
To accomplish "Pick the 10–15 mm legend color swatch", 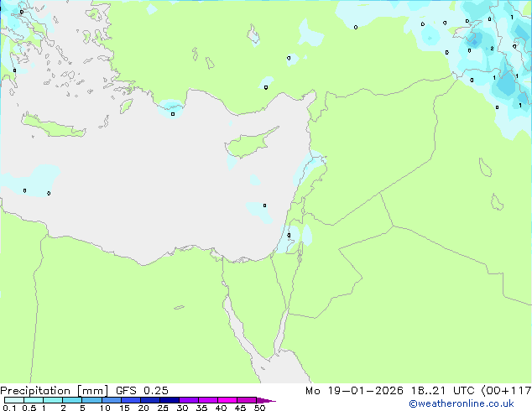I will (x=111, y=400).
